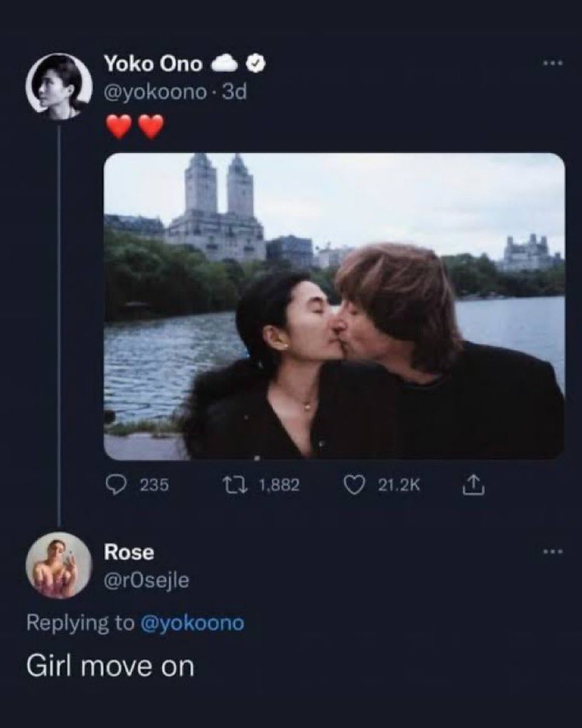Open Yoko Ono's profile avatar
This screenshot has height=728, width=582.
58,86
